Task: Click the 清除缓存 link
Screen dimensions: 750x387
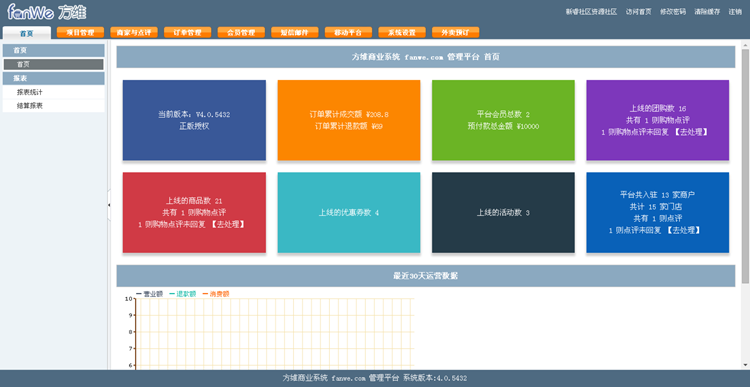Action: 707,12
